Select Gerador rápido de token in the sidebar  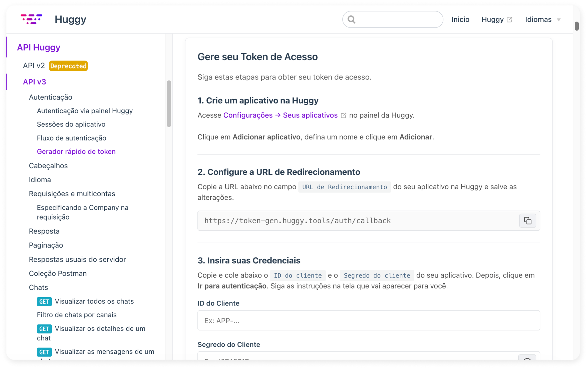[76, 151]
